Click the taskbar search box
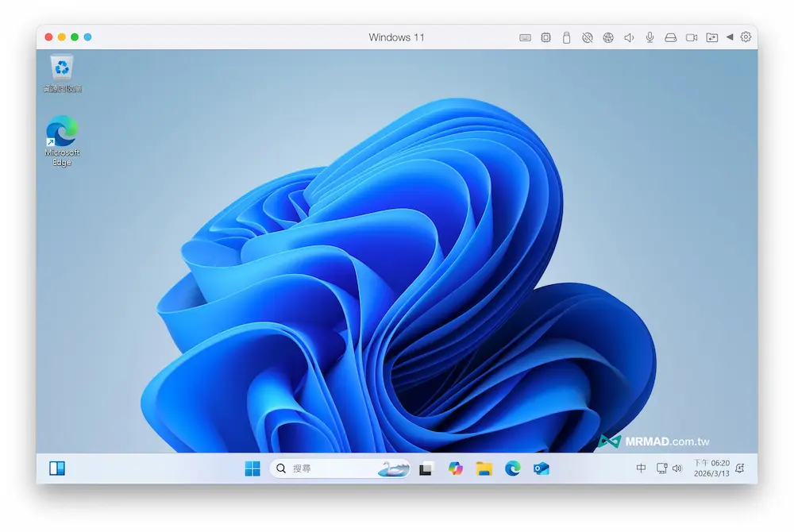The width and height of the screenshot is (794, 532). pyautogui.click(x=326, y=468)
